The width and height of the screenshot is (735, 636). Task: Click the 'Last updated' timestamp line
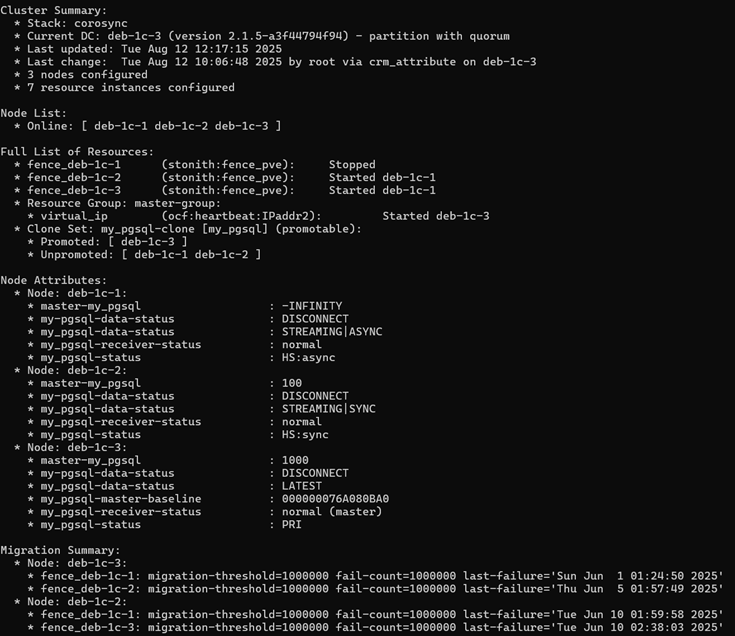pos(154,48)
